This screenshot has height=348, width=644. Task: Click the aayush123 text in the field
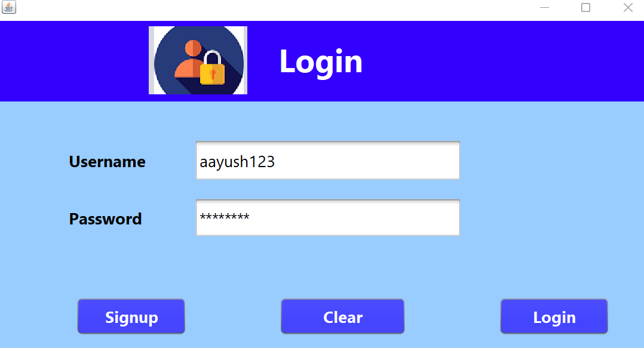point(237,162)
